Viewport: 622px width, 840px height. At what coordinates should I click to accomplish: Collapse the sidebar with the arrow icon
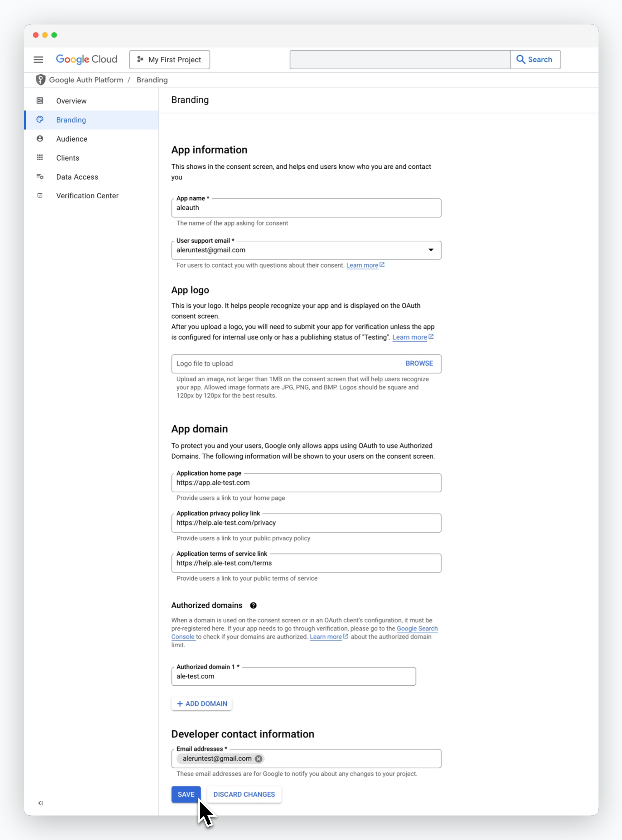point(40,803)
